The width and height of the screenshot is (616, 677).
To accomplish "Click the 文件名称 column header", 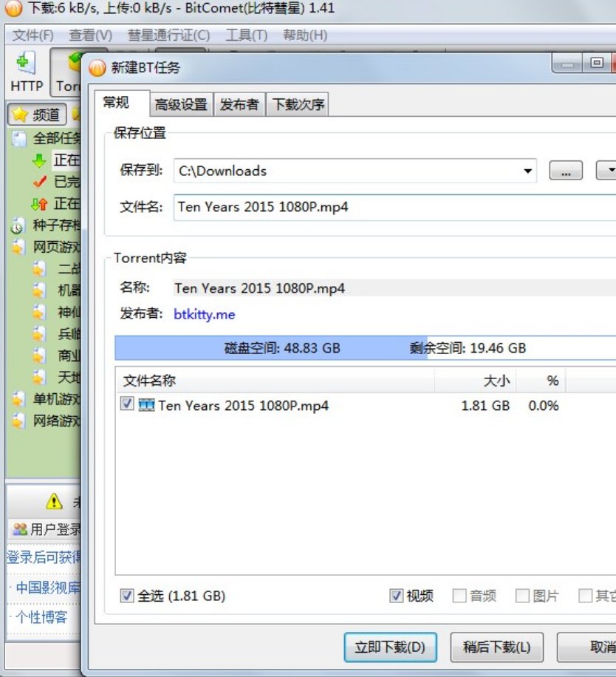I will [276, 381].
